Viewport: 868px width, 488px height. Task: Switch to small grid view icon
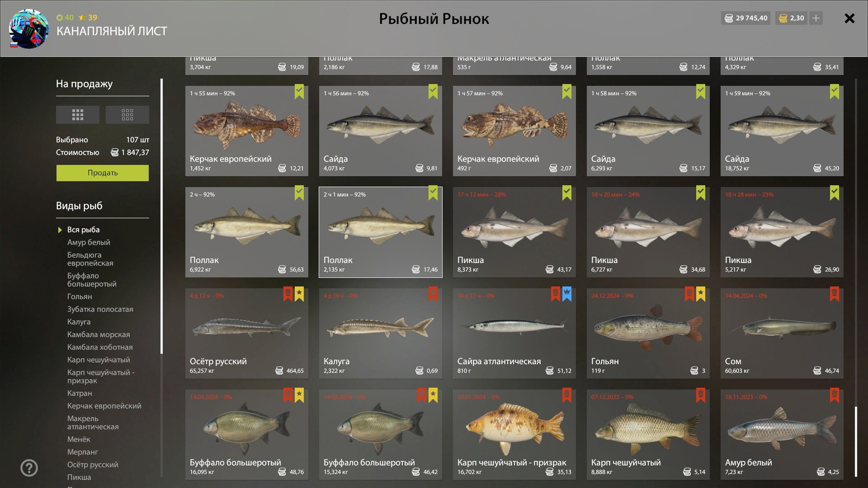point(127,115)
